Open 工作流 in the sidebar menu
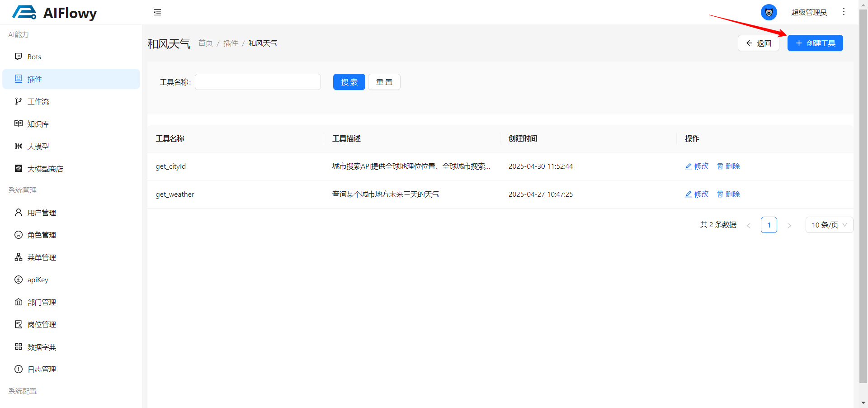The width and height of the screenshot is (868, 408). tap(38, 102)
